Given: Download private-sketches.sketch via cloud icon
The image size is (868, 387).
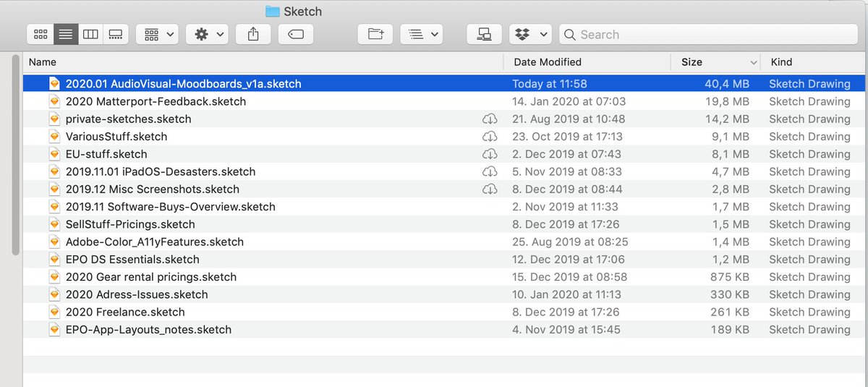Looking at the screenshot, I should click(x=490, y=119).
